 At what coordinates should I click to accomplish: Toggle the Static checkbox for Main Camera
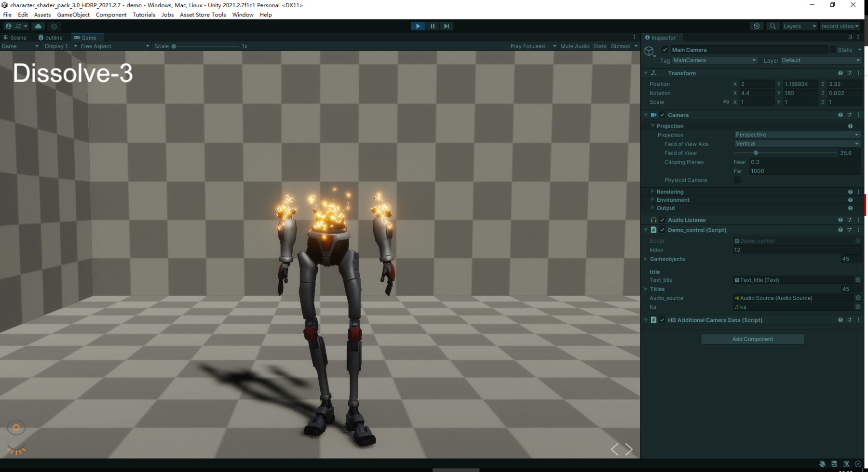[x=833, y=50]
